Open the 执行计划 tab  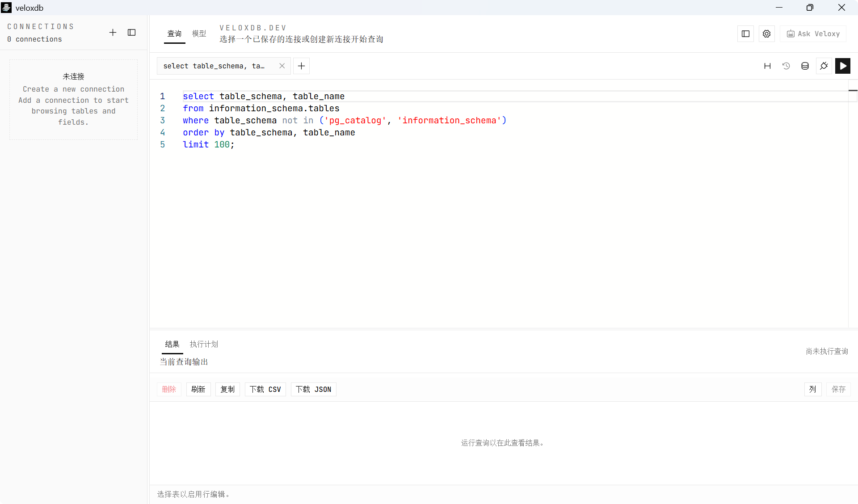pos(204,344)
